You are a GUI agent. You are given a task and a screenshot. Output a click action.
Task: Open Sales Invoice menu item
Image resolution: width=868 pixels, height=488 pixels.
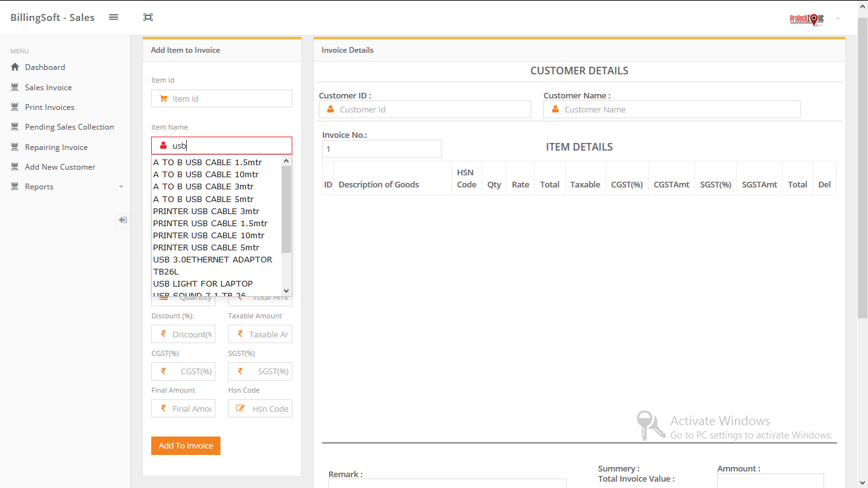tap(48, 87)
